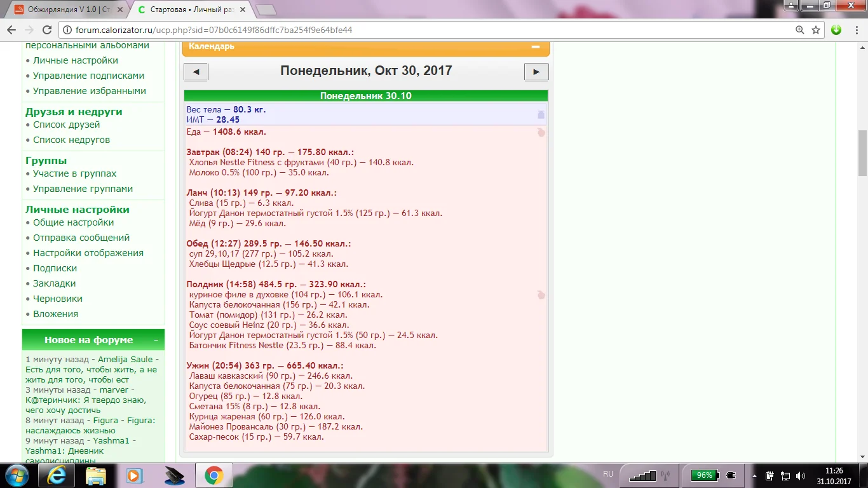Image resolution: width=868 pixels, height=488 pixels.
Task: Open Закладки link in sidebar
Action: (55, 283)
